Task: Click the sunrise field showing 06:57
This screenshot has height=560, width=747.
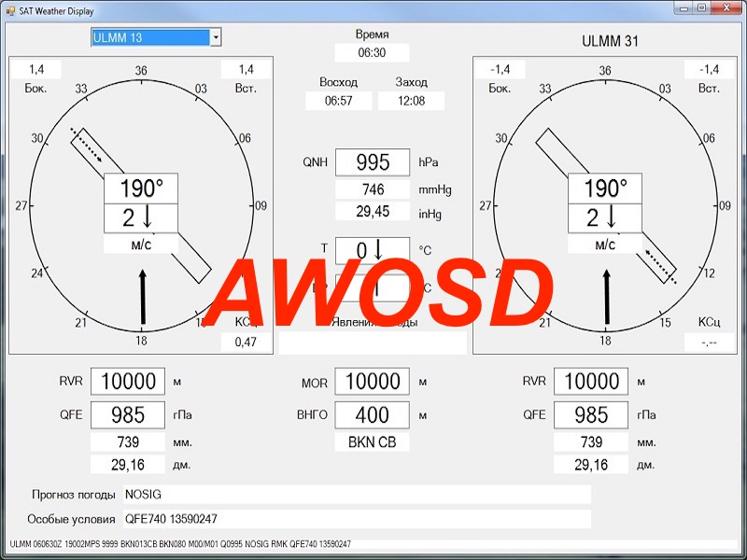Action: pos(338,101)
